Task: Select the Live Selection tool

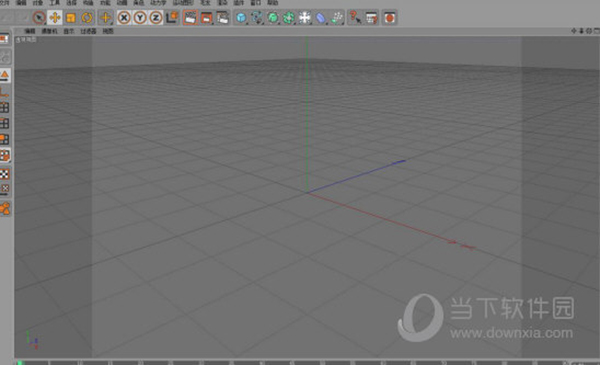Action: pos(38,18)
